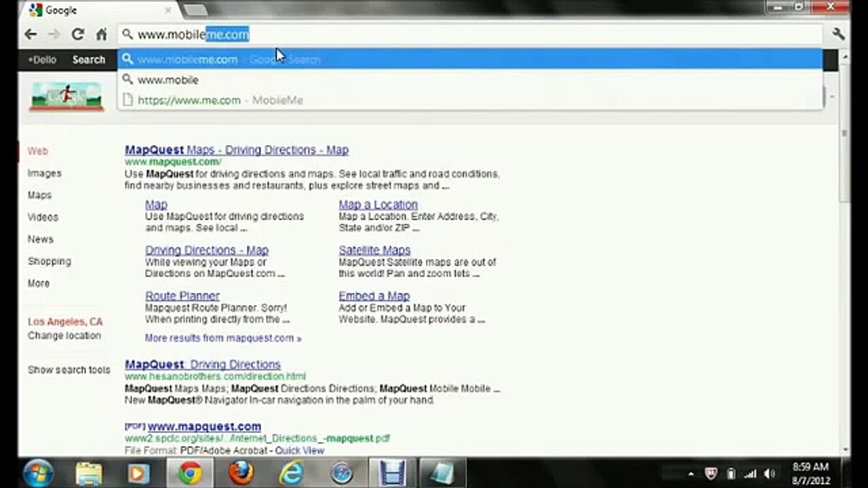
Task: Open a new tab next to Google tab
Action: pyautogui.click(x=195, y=10)
